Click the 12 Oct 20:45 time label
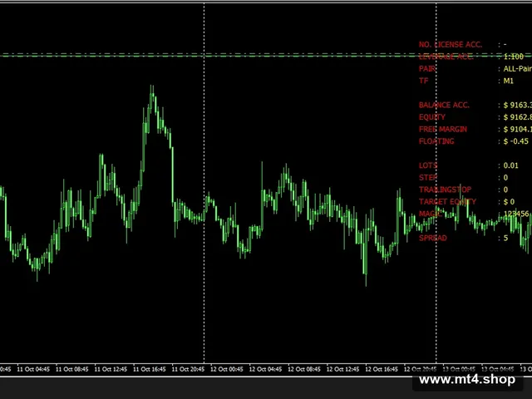This screenshot has width=532, height=399. pos(420,369)
